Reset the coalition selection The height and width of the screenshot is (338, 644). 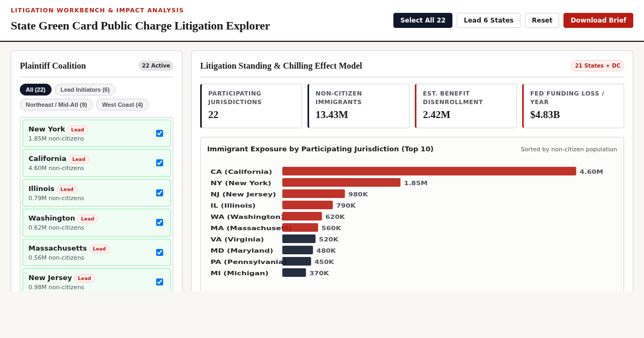[x=542, y=20]
